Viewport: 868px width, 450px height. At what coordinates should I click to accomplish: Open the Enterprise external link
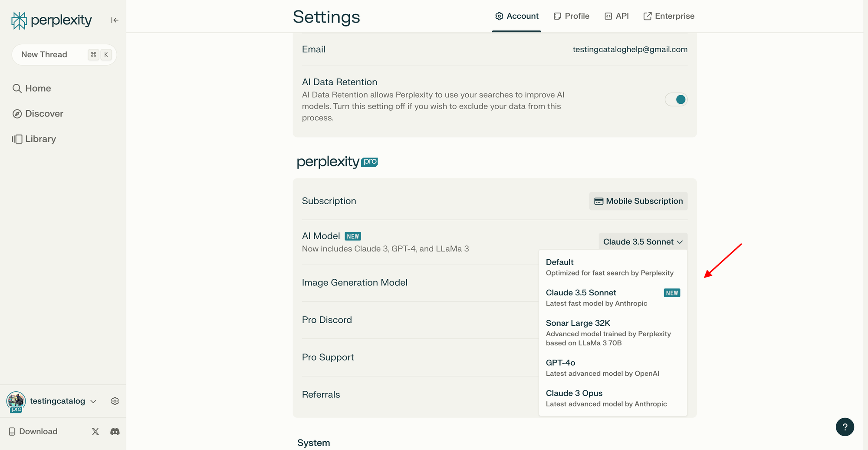pyautogui.click(x=669, y=16)
